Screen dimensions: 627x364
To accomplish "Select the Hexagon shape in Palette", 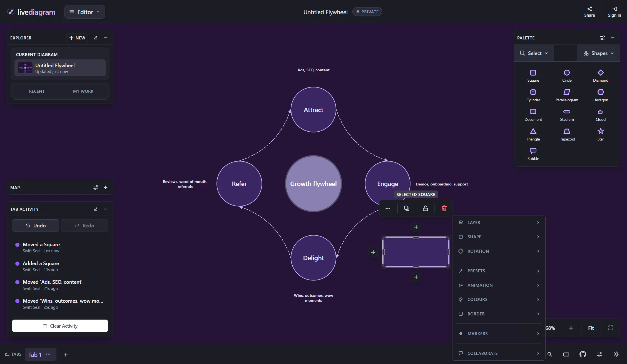I will coord(601,95).
